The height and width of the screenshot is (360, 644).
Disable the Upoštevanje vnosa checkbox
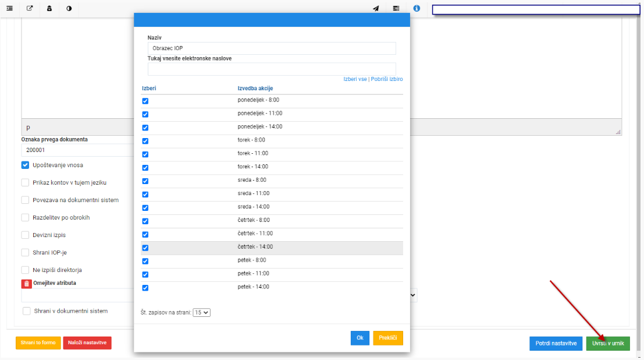(x=26, y=165)
